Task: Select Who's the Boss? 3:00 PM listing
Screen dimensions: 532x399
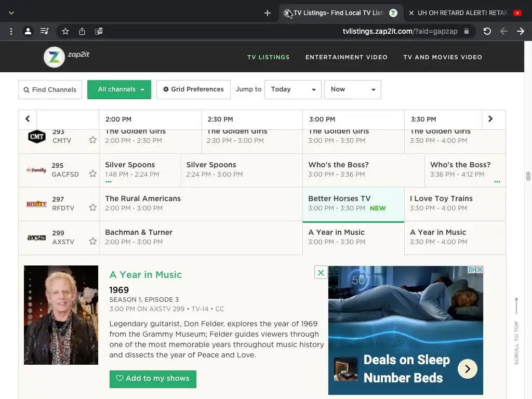Action: 363,170
